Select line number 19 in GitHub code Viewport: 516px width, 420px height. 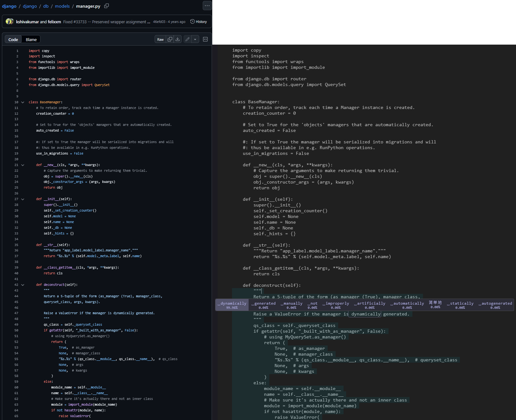(16, 154)
